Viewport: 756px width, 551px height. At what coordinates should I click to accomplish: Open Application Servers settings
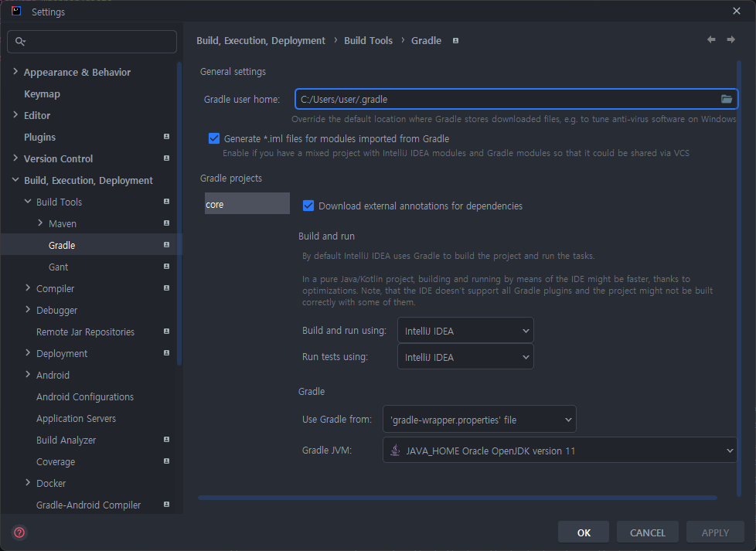[77, 418]
